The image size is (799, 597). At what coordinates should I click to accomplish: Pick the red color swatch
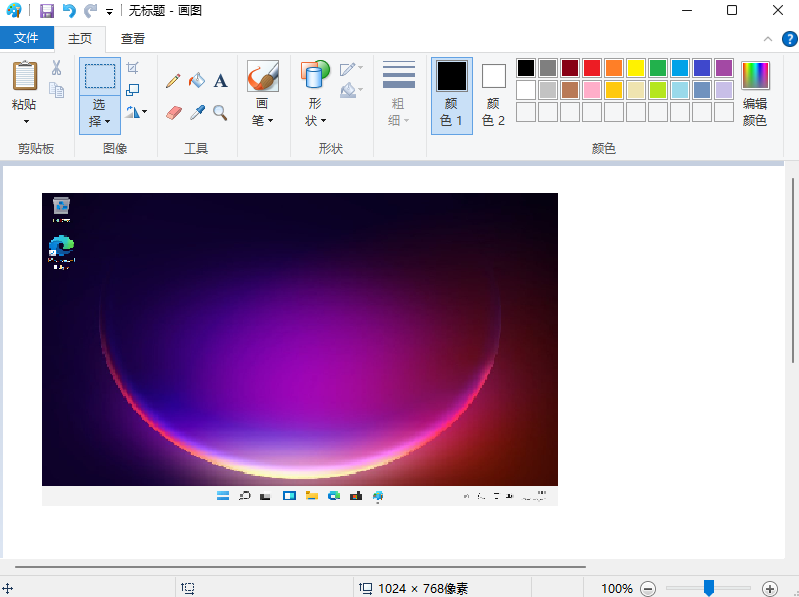592,68
